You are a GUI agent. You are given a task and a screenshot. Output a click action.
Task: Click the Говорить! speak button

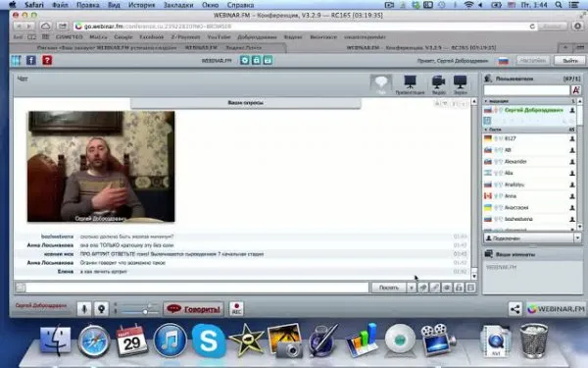click(193, 309)
